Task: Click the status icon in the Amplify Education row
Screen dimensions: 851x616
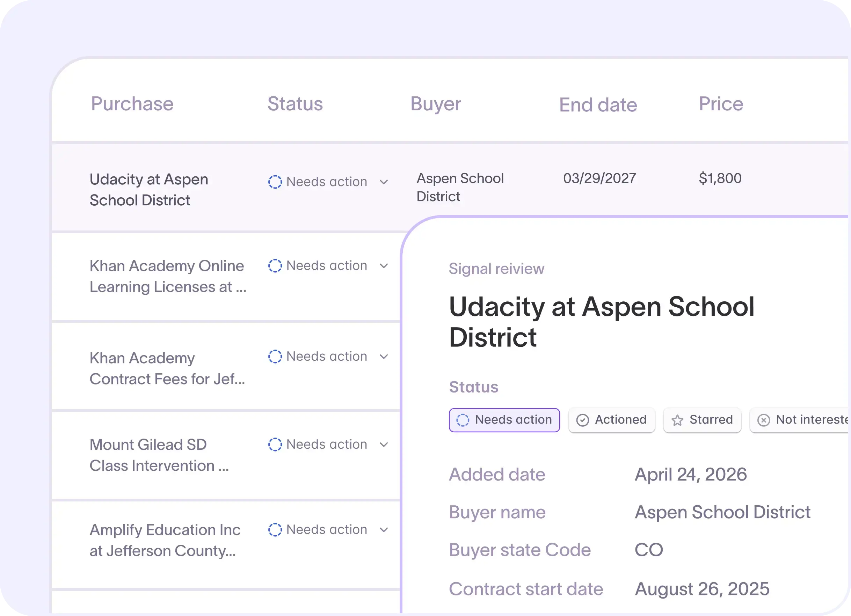Action: pyautogui.click(x=275, y=530)
